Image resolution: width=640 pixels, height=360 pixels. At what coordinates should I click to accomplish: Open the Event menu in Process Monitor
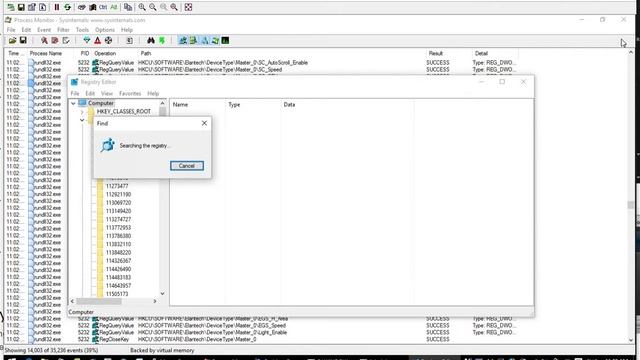pos(44,30)
